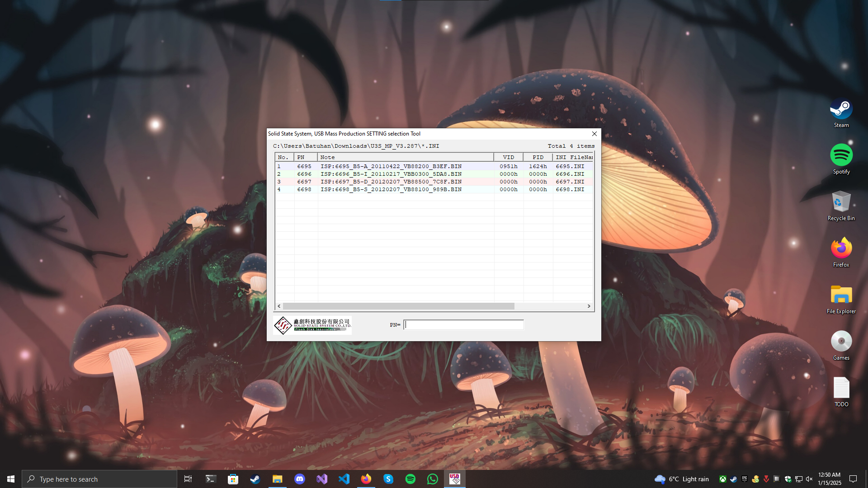This screenshot has height=488, width=868.
Task: Open the Games disc shortcut
Action: coord(841,342)
